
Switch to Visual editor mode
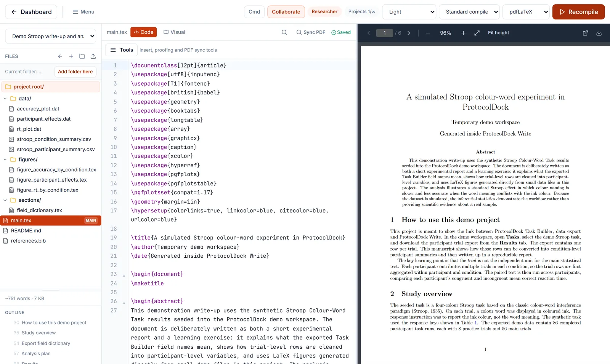coord(174,32)
